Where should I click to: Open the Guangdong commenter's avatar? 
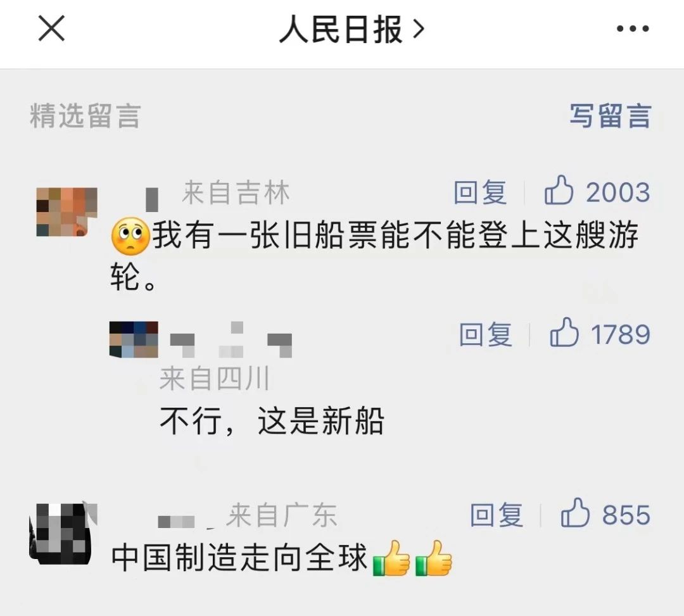[63, 534]
